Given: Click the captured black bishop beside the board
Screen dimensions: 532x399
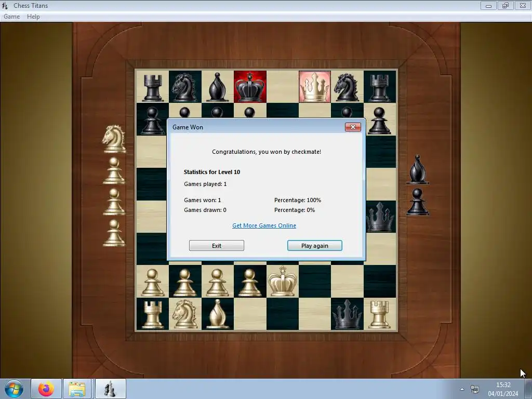Looking at the screenshot, I should pyautogui.click(x=417, y=169).
